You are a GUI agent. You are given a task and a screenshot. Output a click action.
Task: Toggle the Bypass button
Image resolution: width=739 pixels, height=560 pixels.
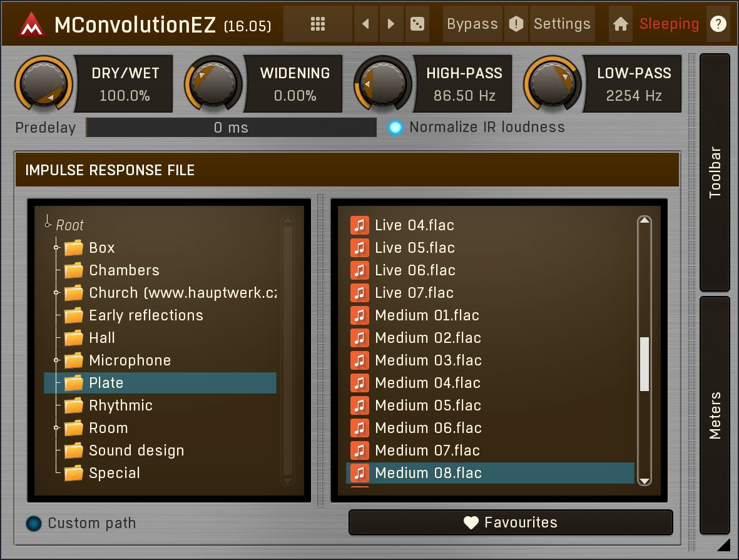(472, 24)
